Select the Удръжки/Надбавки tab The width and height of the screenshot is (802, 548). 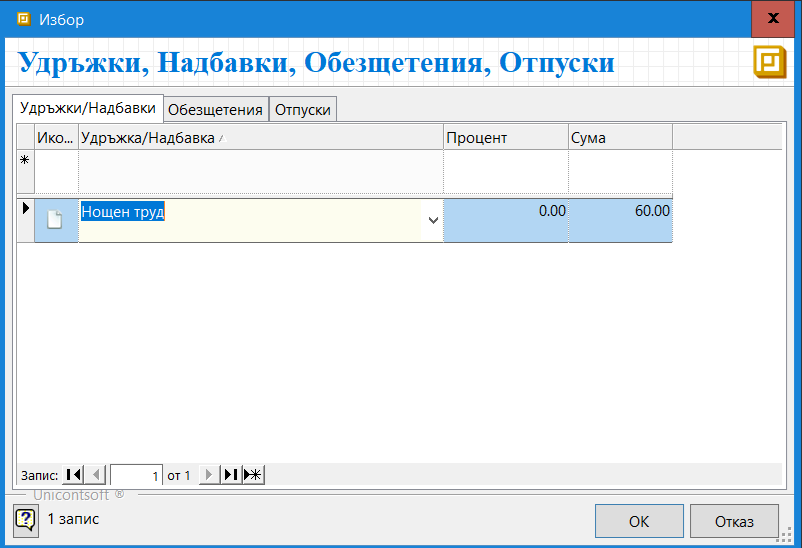click(x=88, y=108)
